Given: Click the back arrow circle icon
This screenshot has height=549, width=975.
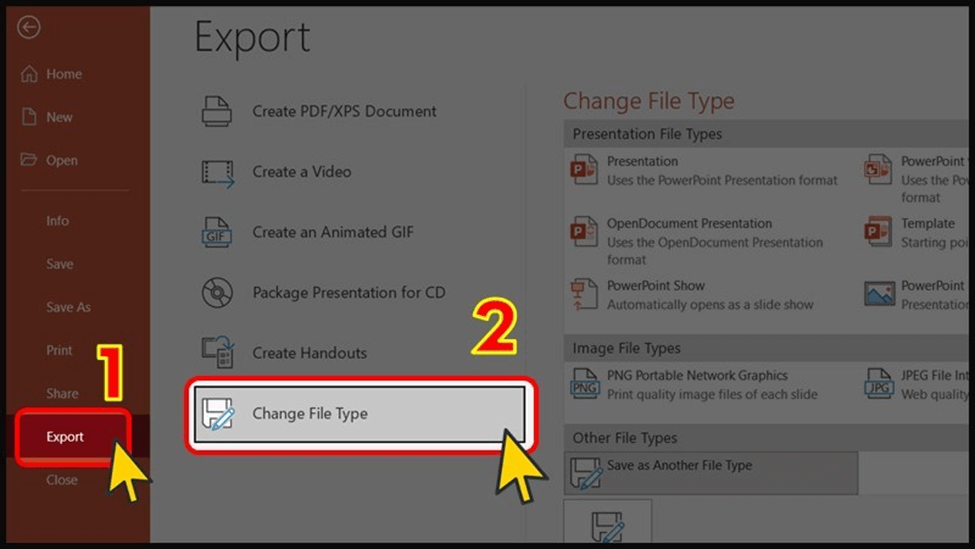Looking at the screenshot, I should [x=29, y=27].
